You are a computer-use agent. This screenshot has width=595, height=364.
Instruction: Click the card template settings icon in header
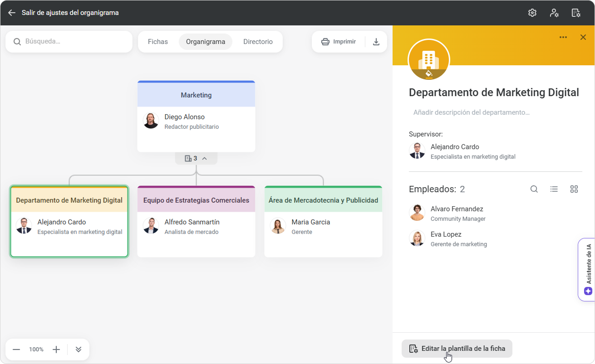pos(576,13)
